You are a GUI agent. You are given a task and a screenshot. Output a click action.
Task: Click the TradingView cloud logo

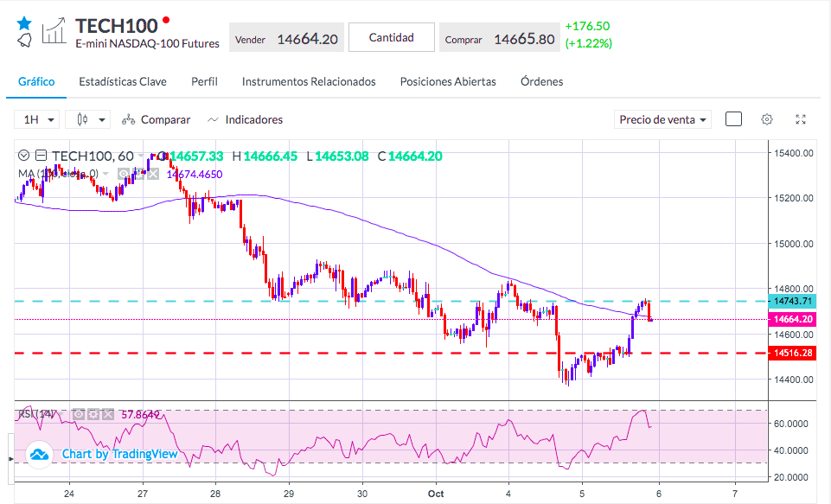pos(39,455)
